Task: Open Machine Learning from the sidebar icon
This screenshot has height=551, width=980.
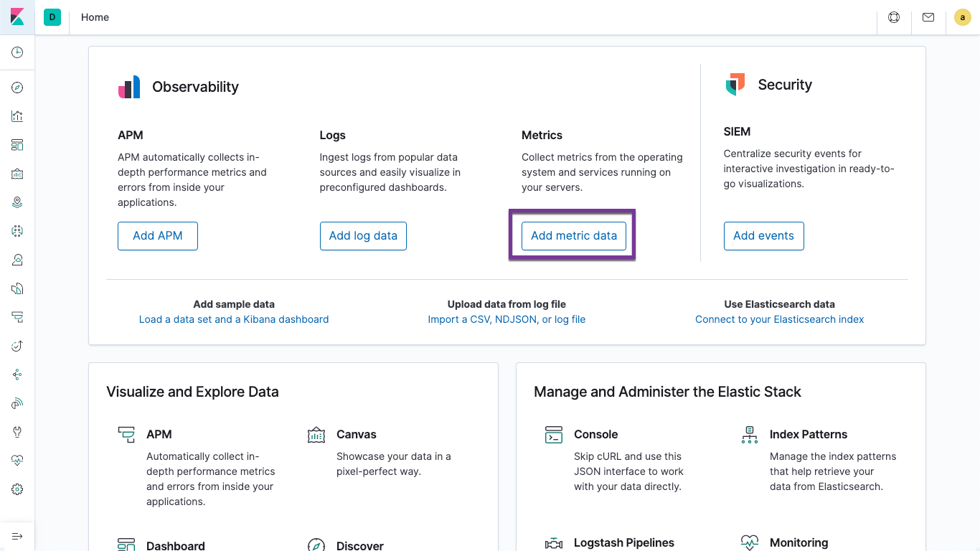Action: coord(17,231)
